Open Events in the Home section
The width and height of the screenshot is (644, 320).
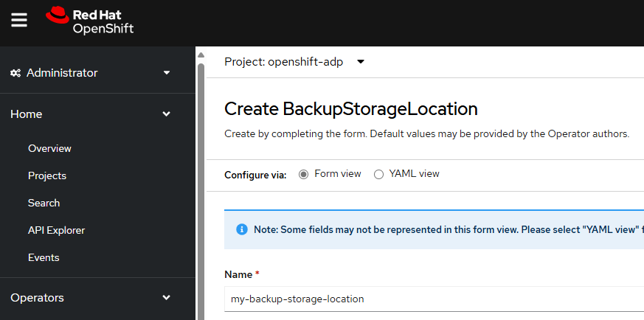(x=44, y=257)
